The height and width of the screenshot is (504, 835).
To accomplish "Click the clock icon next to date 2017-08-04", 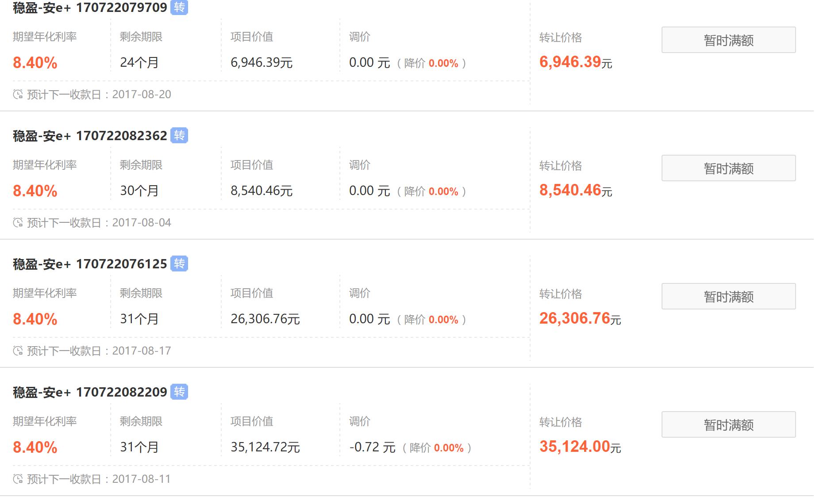I will pos(17,223).
